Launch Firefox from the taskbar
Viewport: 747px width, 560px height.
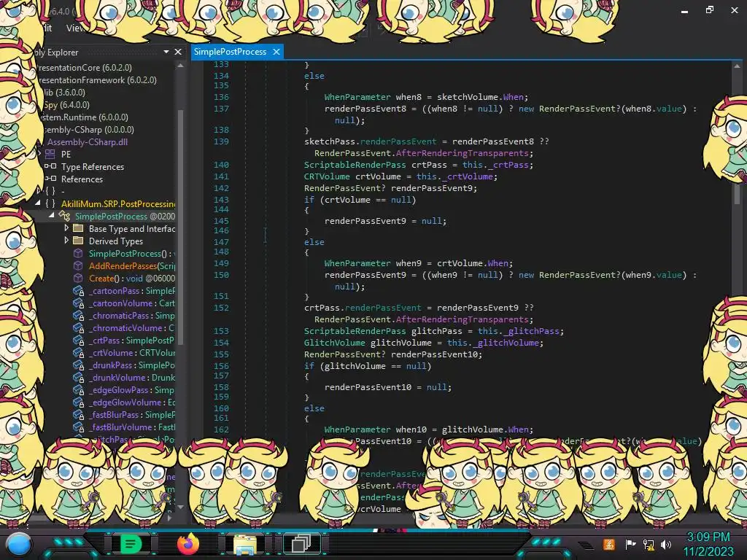point(188,544)
